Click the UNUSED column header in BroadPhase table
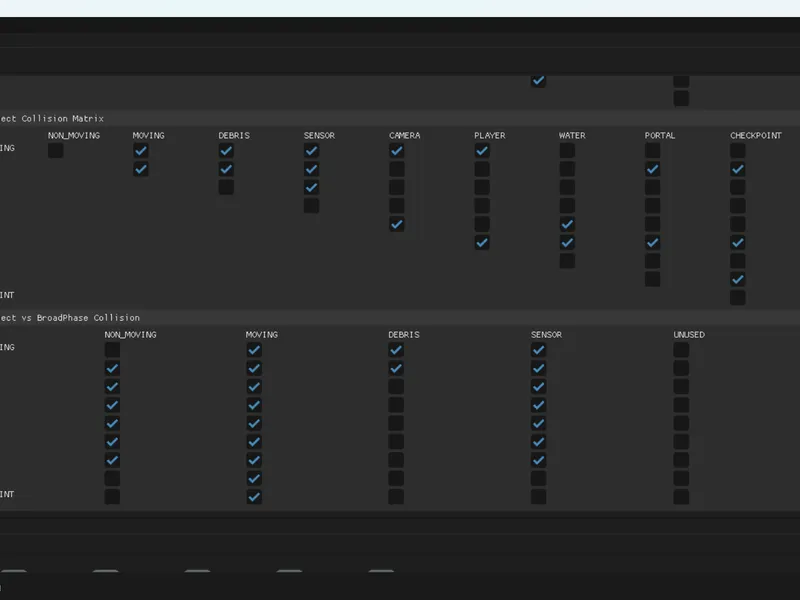Screen dimensions: 800x600 pyautogui.click(x=689, y=335)
